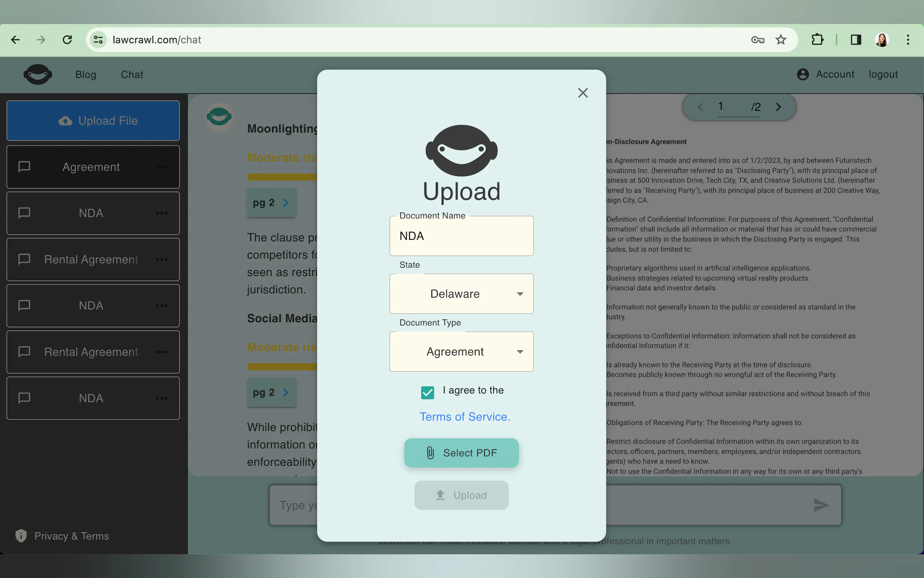
Task: Click the Upload File sidebar button
Action: point(93,121)
